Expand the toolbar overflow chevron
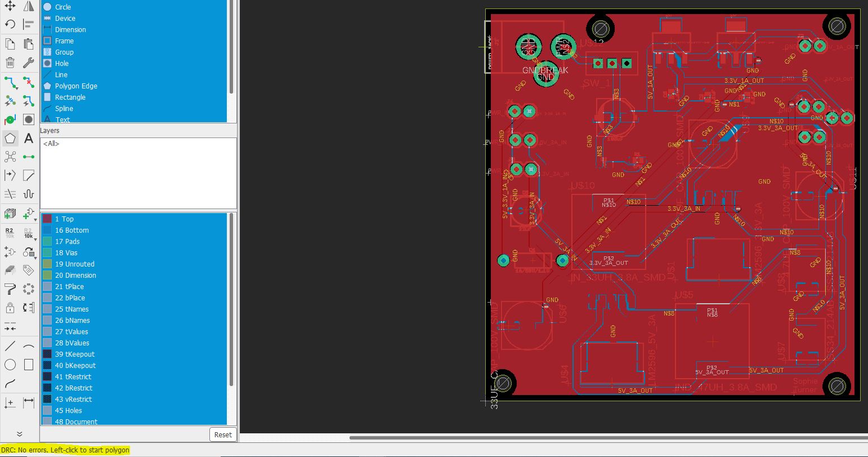868x457 pixels. 19,434
